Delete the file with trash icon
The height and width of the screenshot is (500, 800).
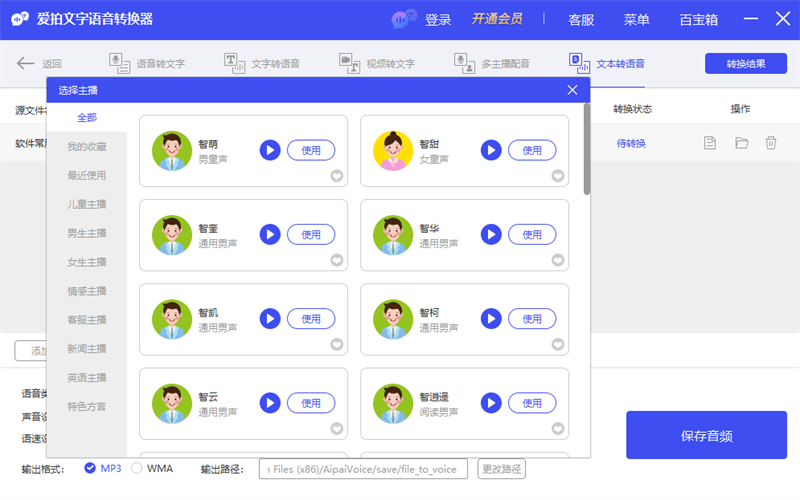[771, 143]
